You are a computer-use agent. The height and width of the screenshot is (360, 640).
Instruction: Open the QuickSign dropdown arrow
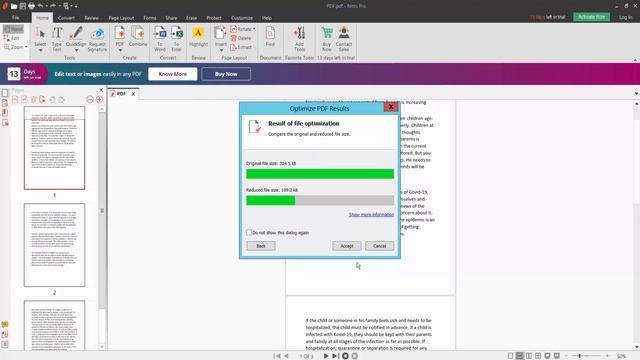pyautogui.click(x=76, y=51)
